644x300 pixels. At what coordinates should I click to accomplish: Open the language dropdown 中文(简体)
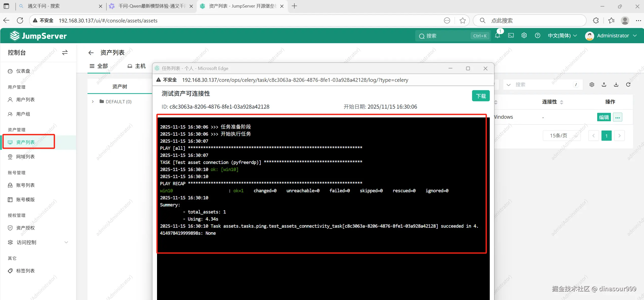click(562, 36)
